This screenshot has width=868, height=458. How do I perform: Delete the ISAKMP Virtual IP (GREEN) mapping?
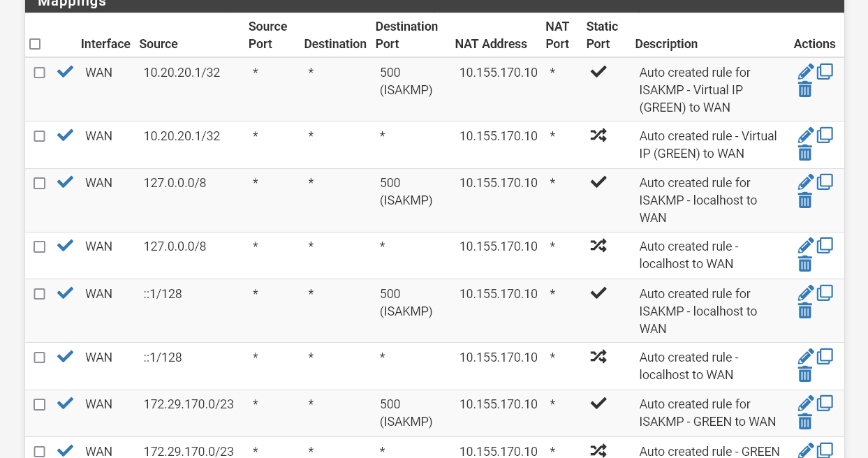tap(805, 89)
